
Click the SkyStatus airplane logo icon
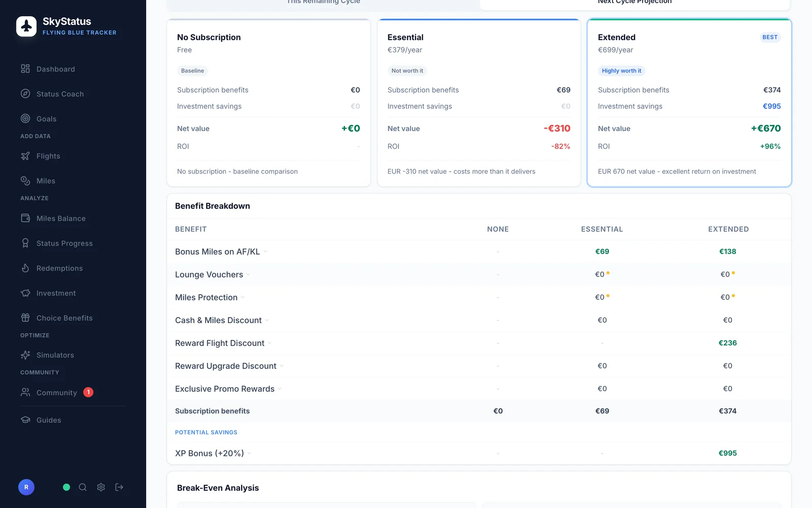[26, 26]
